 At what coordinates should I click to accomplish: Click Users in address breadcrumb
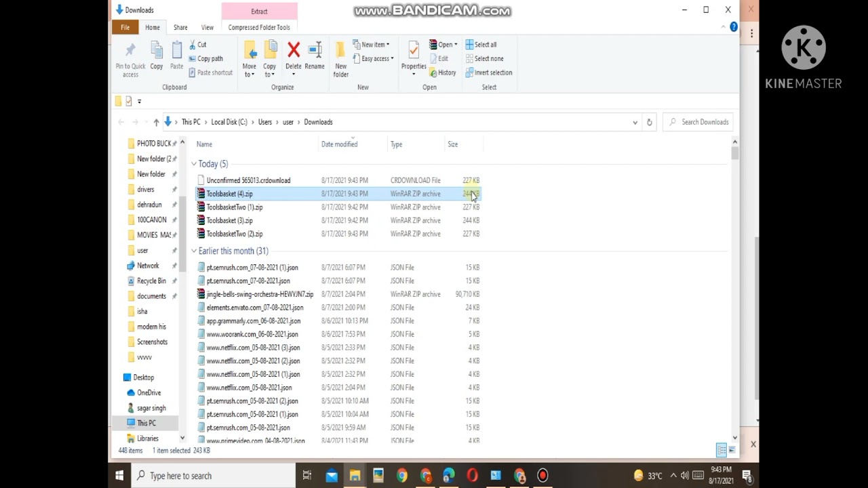(x=264, y=122)
